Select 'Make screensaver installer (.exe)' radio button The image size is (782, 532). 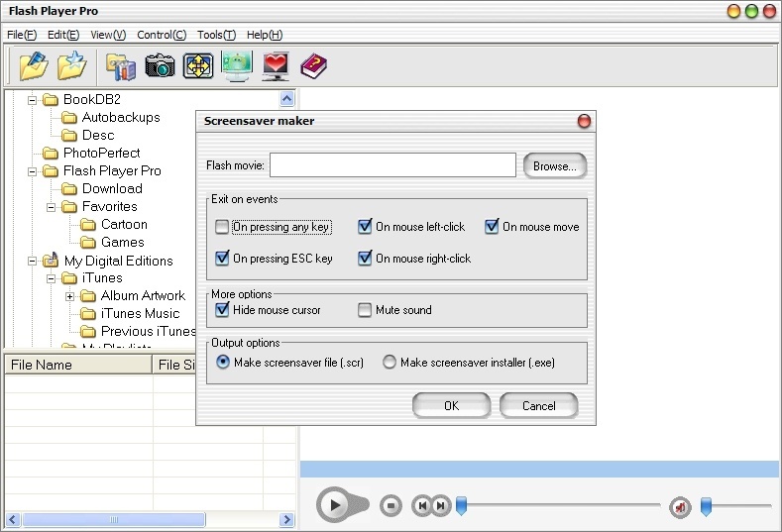coord(389,362)
